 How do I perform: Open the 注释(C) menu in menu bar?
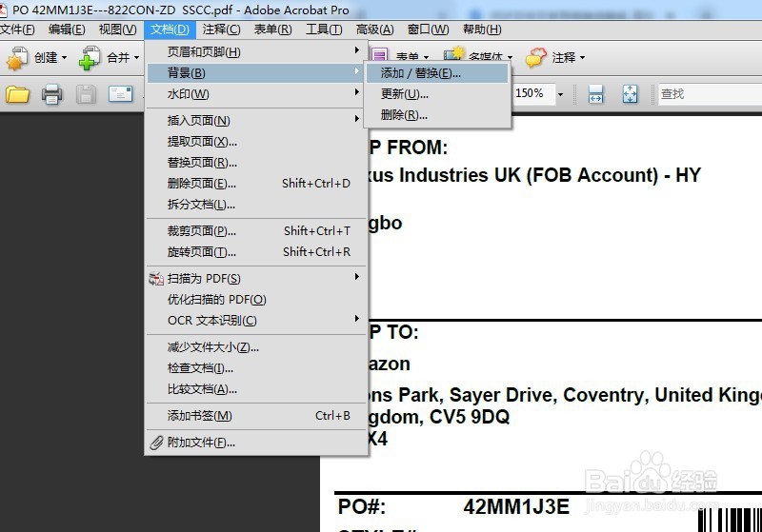coord(222,30)
